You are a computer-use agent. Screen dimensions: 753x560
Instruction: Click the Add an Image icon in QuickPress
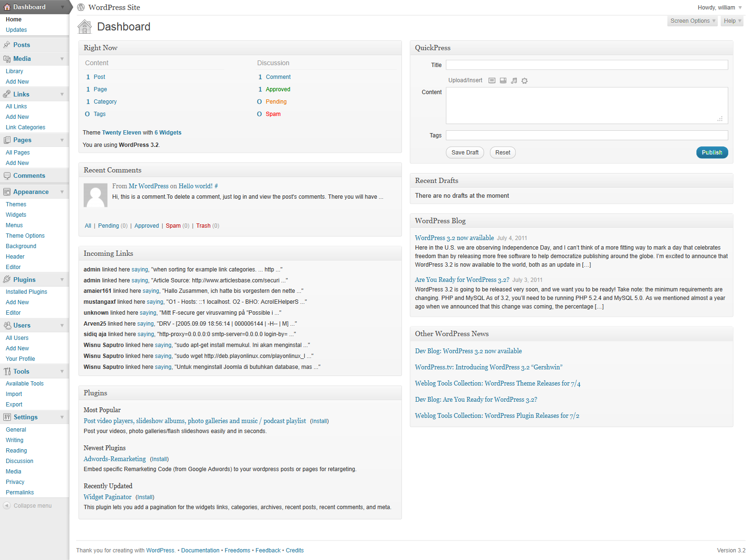point(492,81)
